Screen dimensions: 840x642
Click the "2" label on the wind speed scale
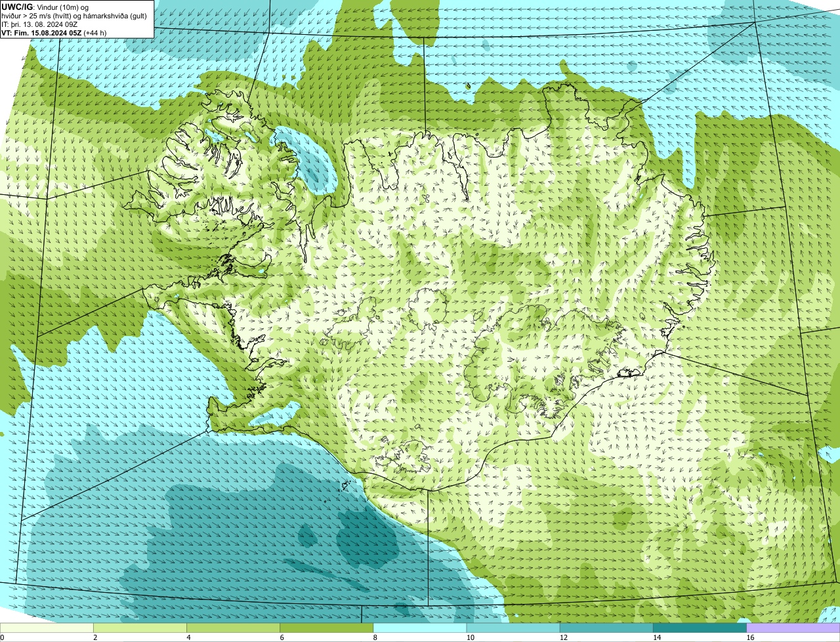95,637
